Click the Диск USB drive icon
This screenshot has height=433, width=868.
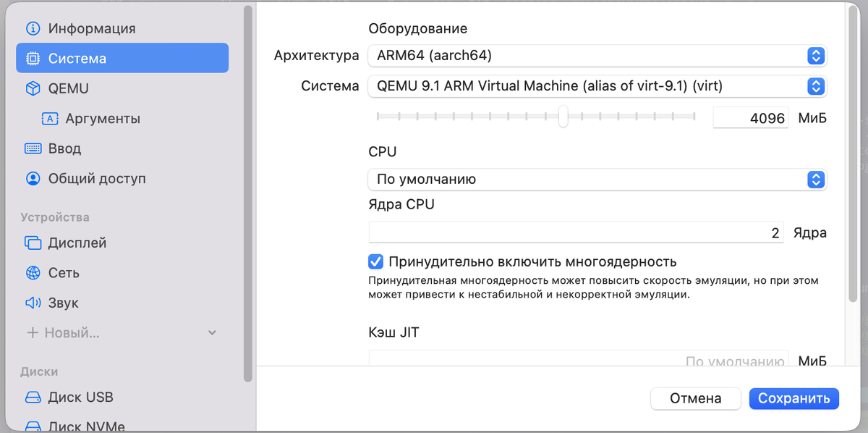point(33,398)
